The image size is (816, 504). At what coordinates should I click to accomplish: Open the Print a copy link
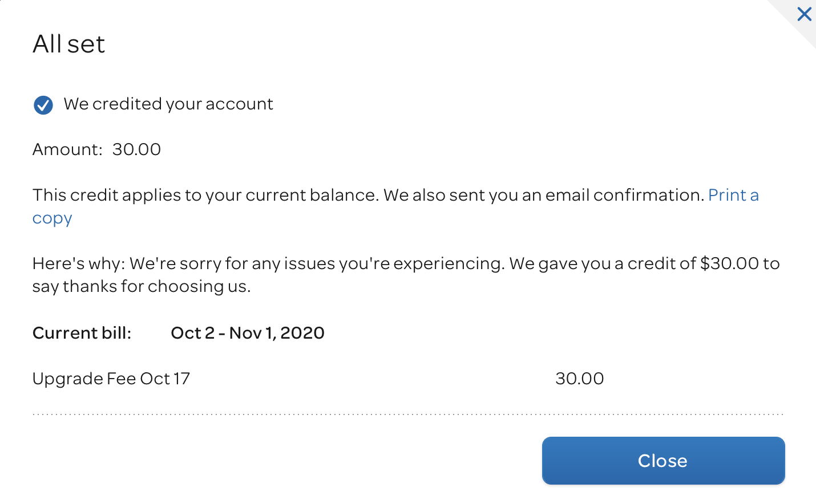click(733, 196)
